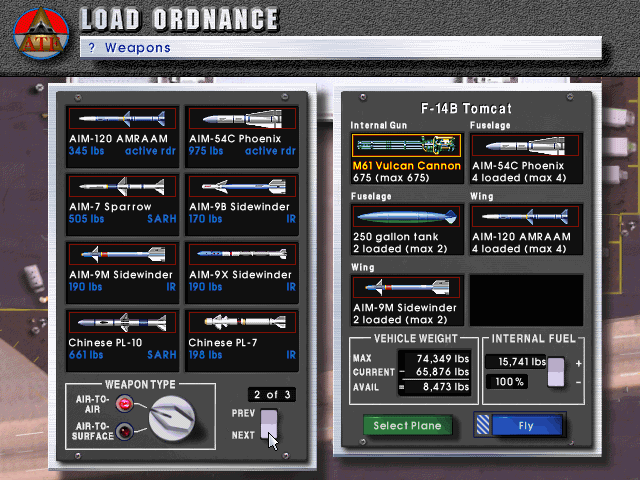Flip the PREV/NEXT page rocker switch

(269, 424)
